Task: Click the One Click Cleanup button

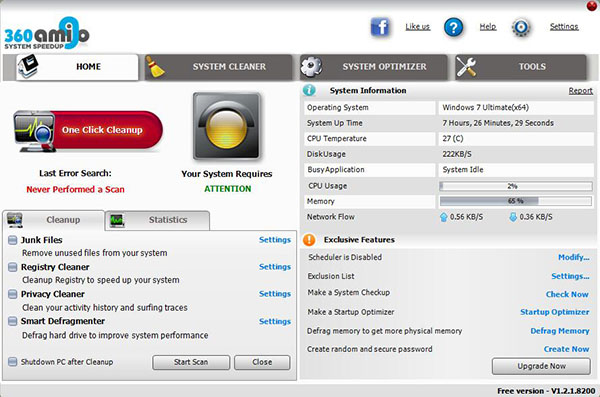Action: pos(88,131)
